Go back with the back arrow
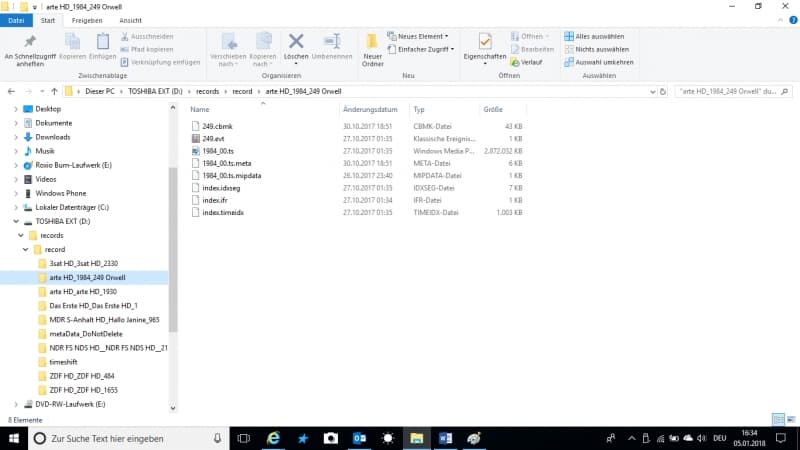 coord(11,91)
